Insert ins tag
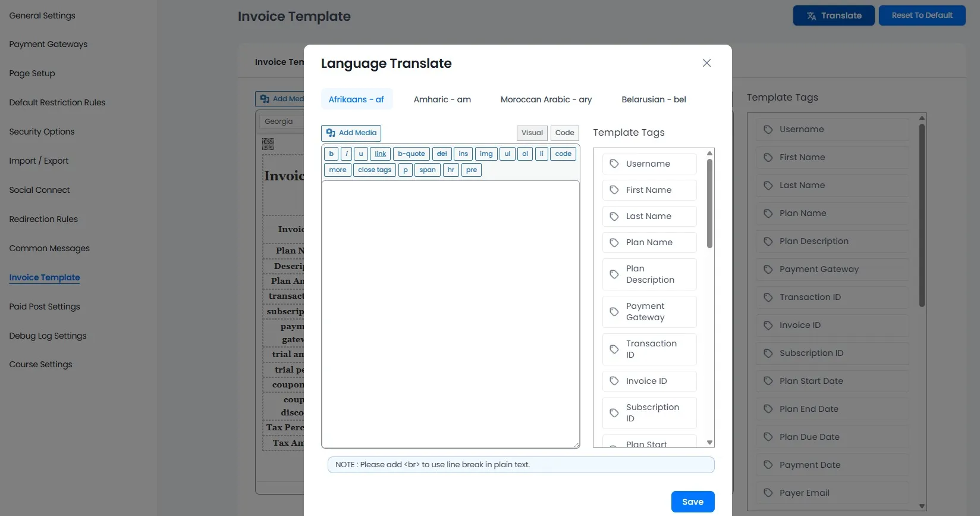The width and height of the screenshot is (980, 516). tap(463, 154)
